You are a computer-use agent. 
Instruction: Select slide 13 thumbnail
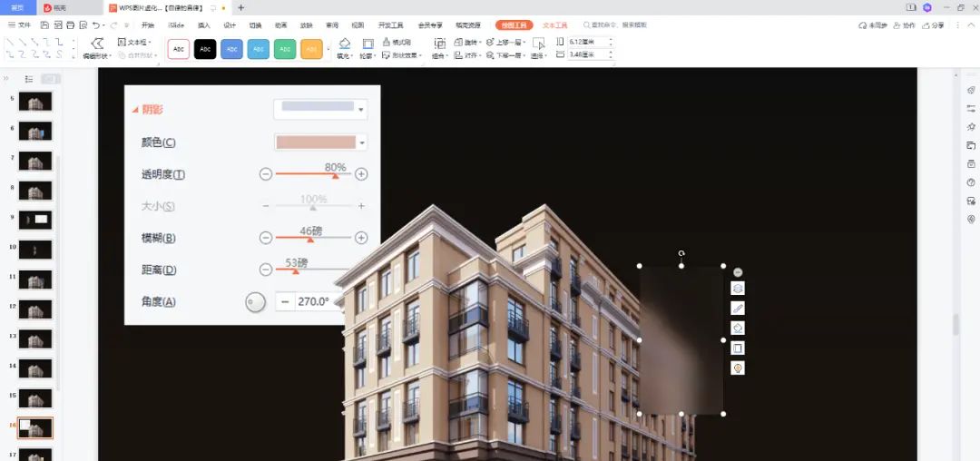pyautogui.click(x=35, y=338)
